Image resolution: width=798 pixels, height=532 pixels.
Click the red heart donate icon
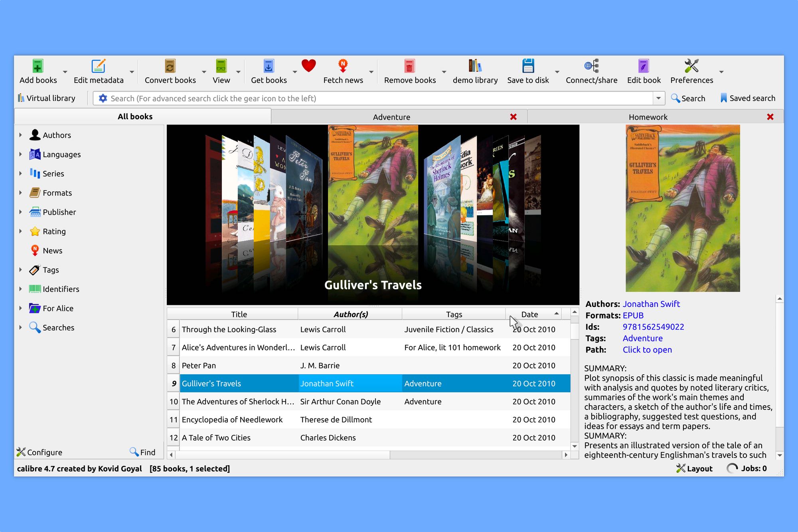click(308, 66)
